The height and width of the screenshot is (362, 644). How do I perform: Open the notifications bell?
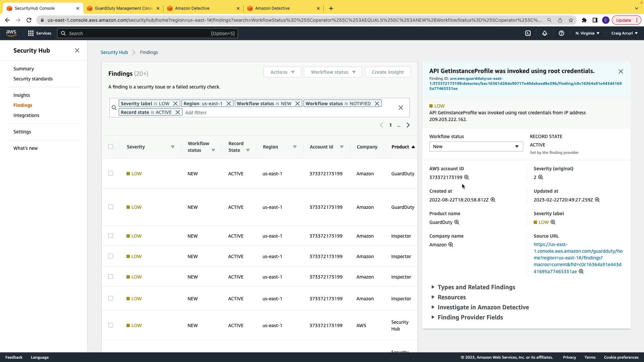point(545,33)
